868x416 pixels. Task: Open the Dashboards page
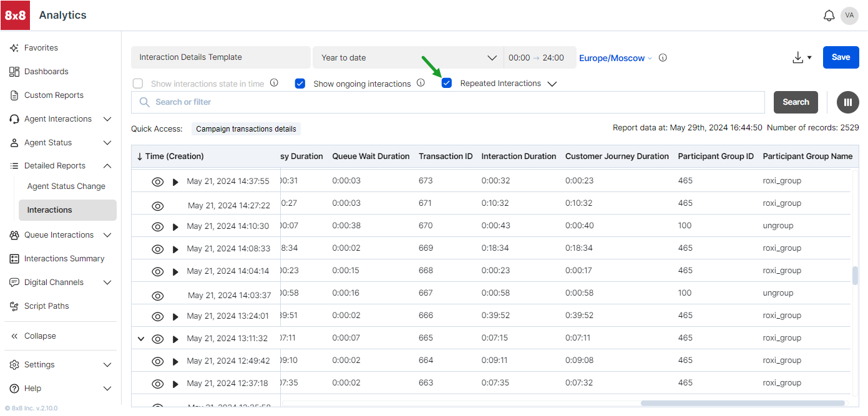point(46,72)
